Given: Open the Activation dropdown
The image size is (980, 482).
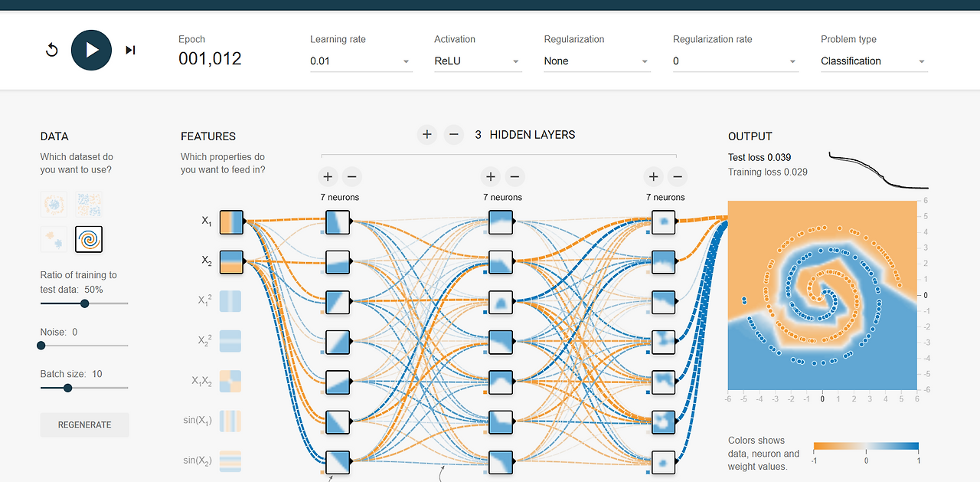Looking at the screenshot, I should (478, 61).
